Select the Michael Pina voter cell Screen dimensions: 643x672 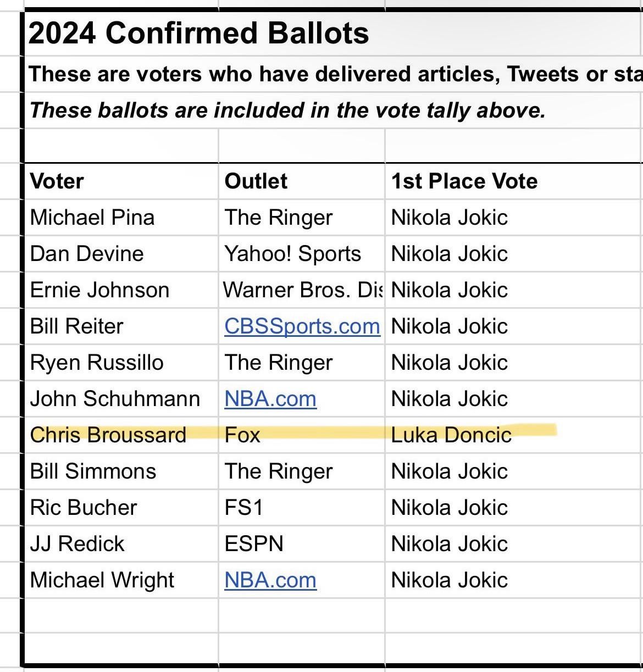pos(92,218)
